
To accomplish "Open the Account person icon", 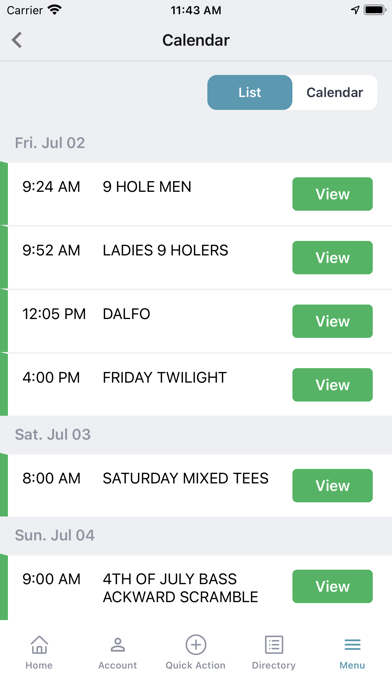I will coord(118,645).
